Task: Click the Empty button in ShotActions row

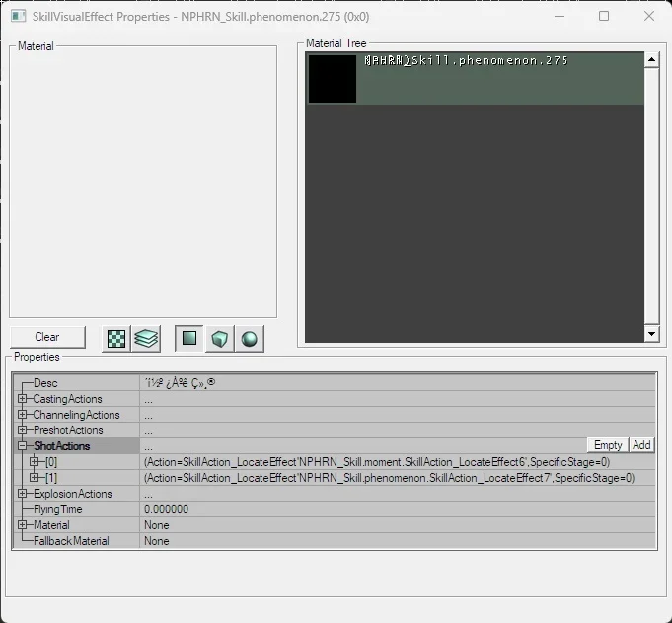Action: tap(607, 445)
